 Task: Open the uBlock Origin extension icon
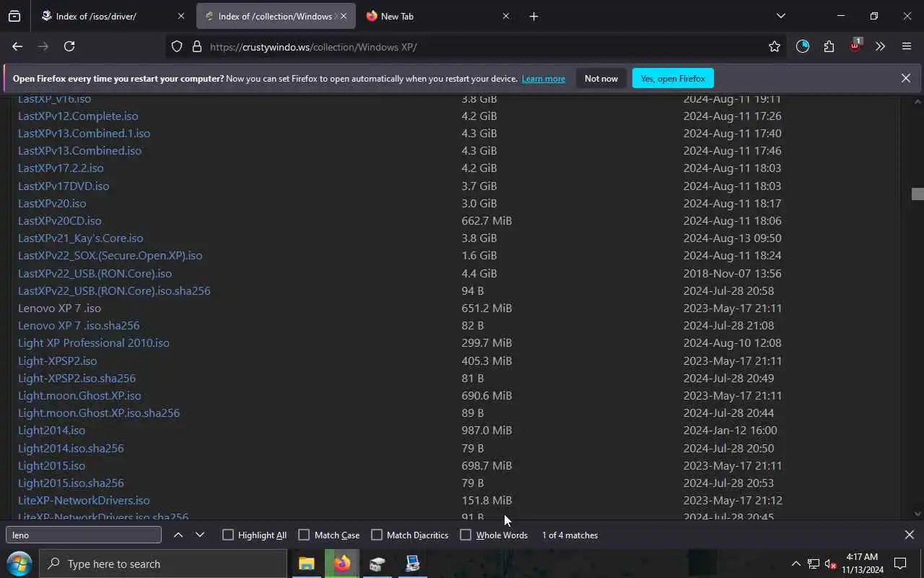tap(855, 46)
